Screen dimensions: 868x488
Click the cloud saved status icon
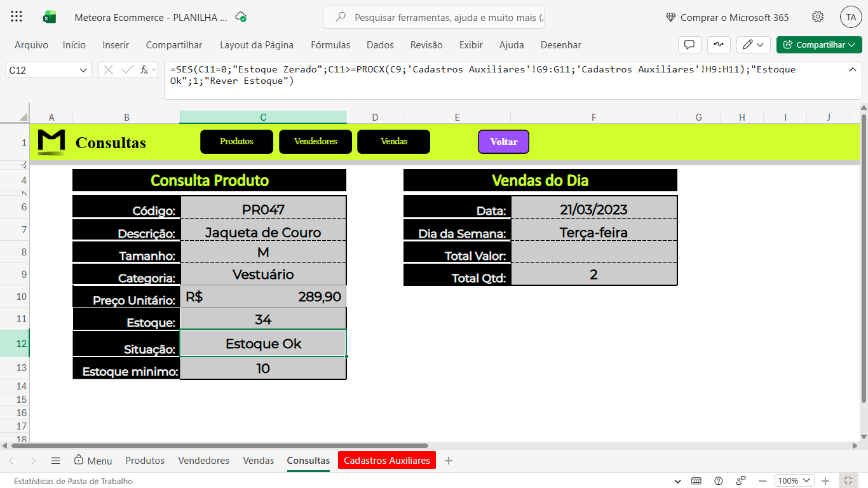(241, 17)
